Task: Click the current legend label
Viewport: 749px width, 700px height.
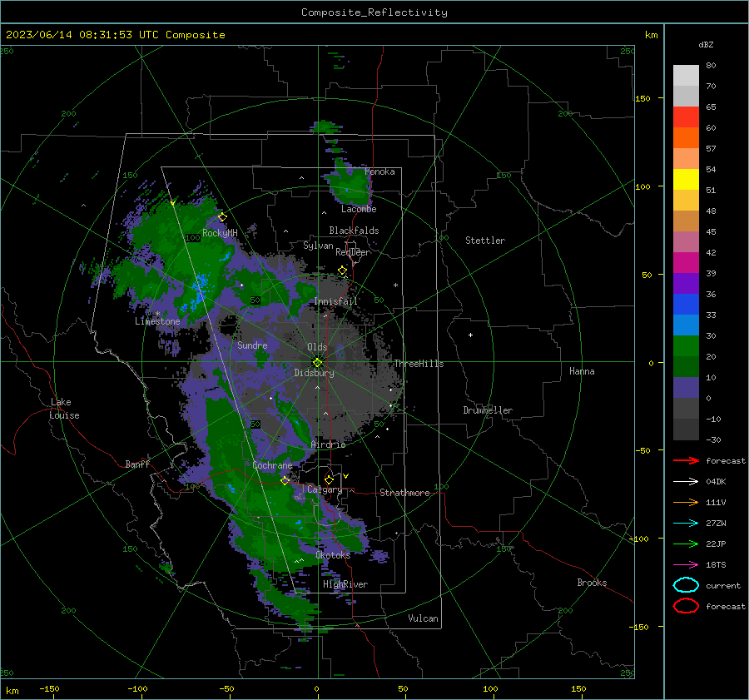Action: 723,585
